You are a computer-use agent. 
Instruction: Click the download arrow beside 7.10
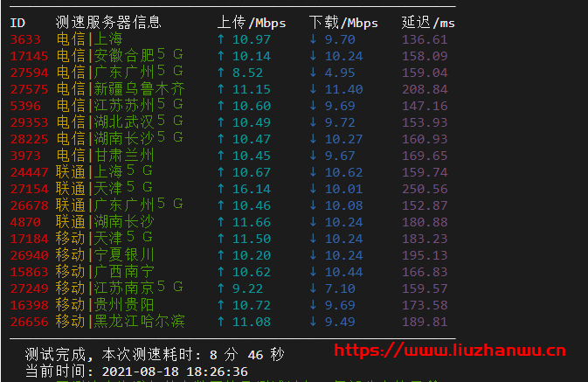(314, 287)
